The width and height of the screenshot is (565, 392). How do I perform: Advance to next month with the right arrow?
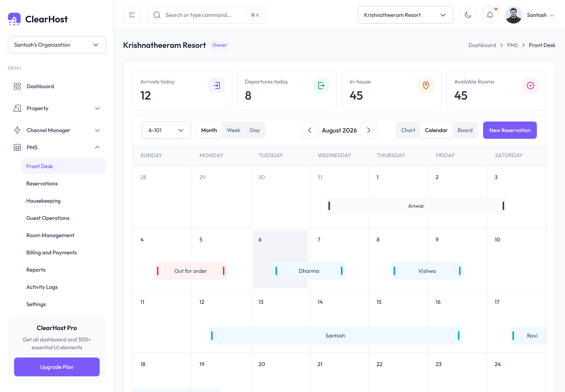pyautogui.click(x=369, y=130)
